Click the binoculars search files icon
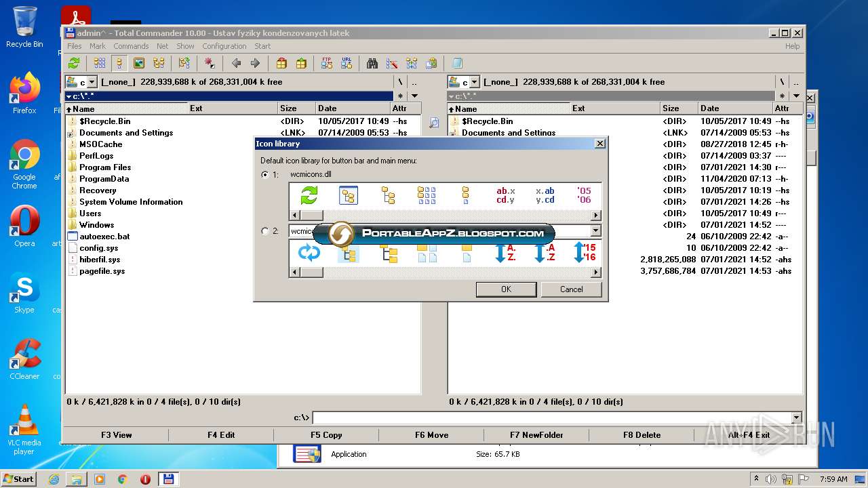Screen dimensions: 868x488 click(x=372, y=63)
